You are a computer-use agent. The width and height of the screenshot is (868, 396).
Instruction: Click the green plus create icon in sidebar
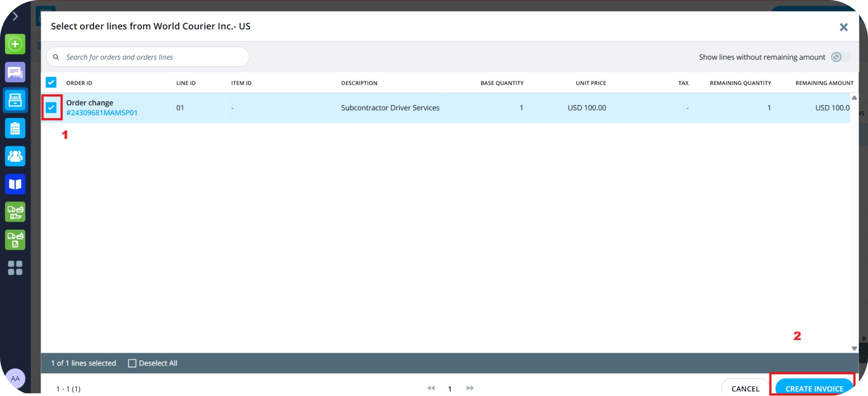tap(15, 44)
